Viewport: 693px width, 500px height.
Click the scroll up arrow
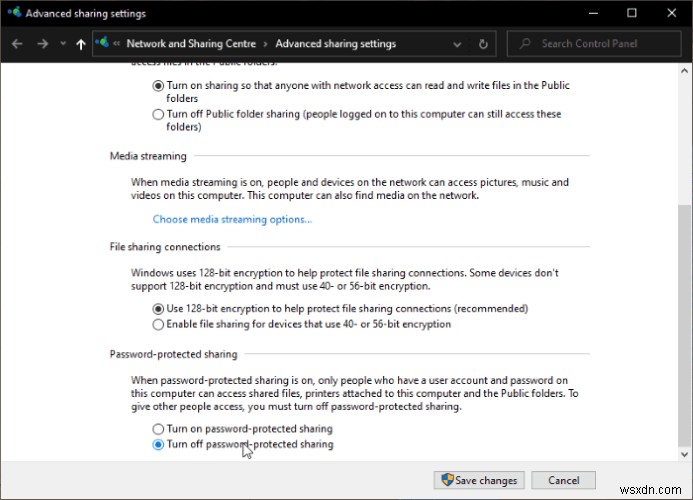685,70
